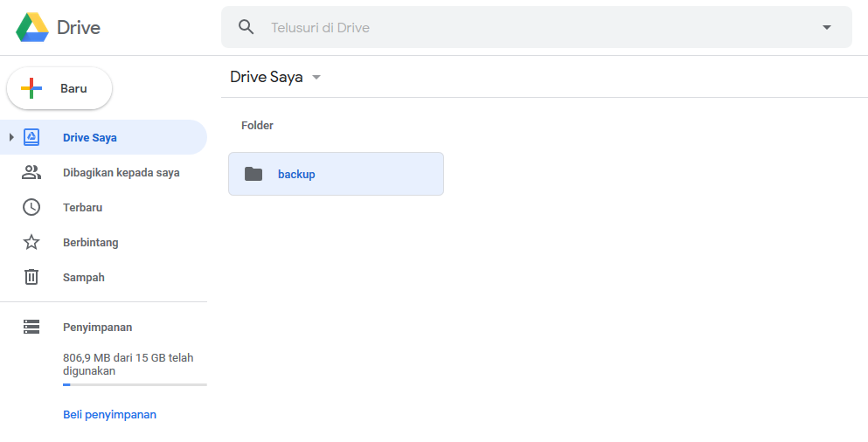Click the Terbaru clock icon
Image resolution: width=868 pixels, height=442 pixels.
[31, 207]
